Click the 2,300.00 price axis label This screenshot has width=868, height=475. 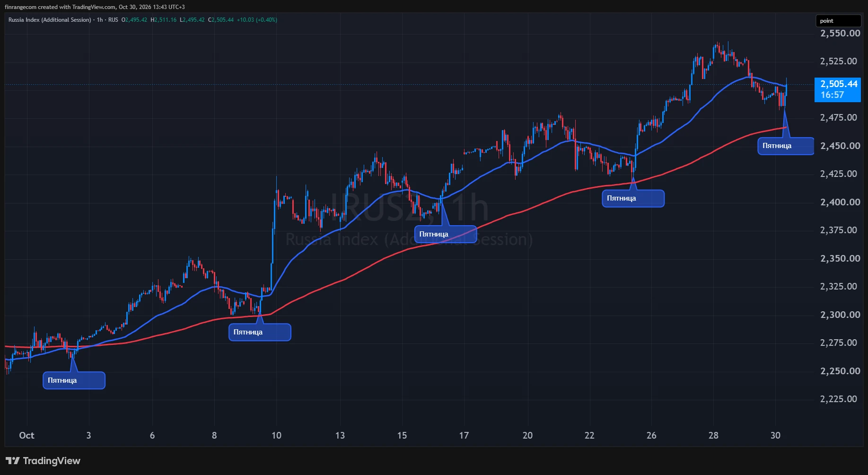(840, 315)
